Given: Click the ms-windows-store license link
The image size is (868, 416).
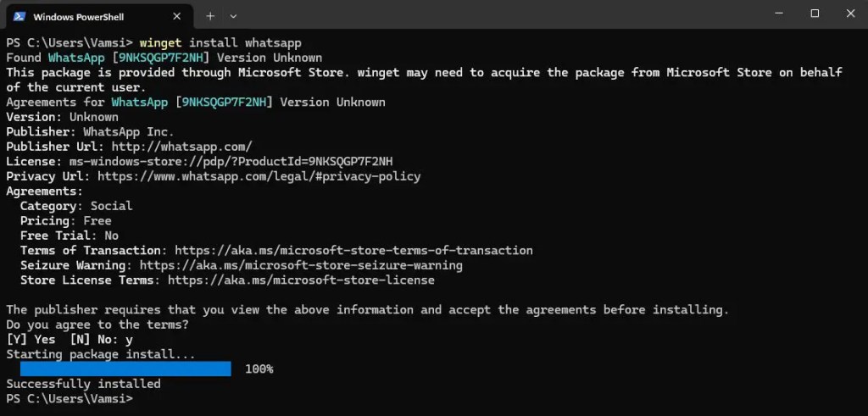Looking at the screenshot, I should (x=231, y=162).
